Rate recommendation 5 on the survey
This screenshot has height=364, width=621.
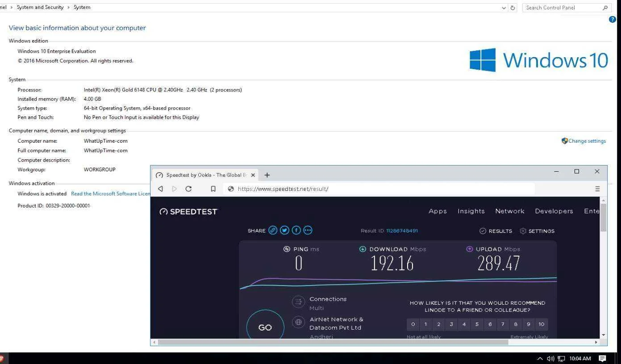(x=477, y=324)
